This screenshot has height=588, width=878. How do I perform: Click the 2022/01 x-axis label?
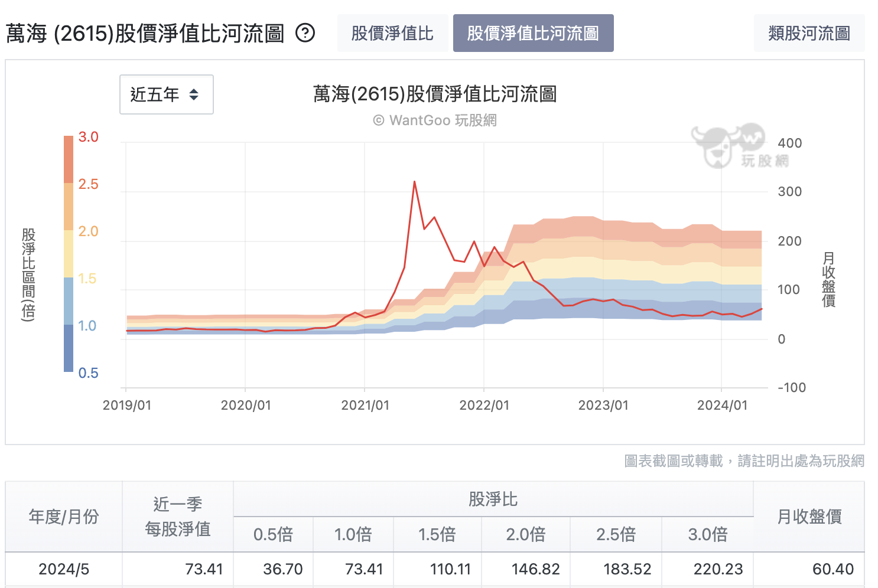484,406
